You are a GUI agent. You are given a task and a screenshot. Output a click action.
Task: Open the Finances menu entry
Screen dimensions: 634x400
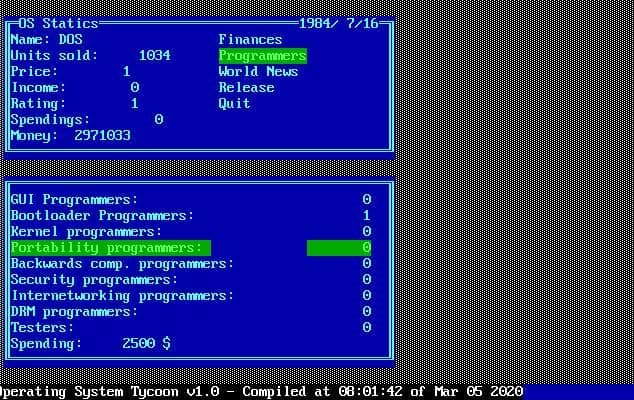250,40
